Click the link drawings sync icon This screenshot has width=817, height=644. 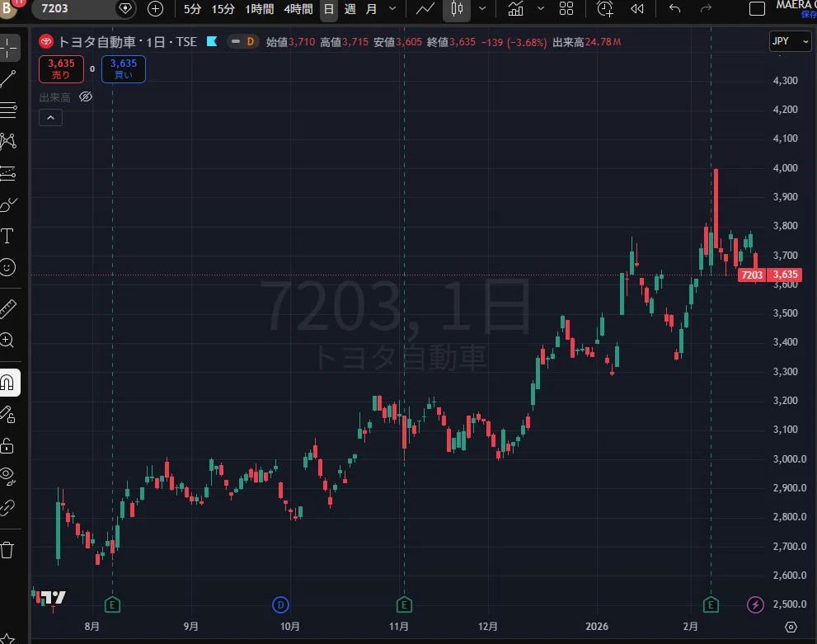[7, 507]
